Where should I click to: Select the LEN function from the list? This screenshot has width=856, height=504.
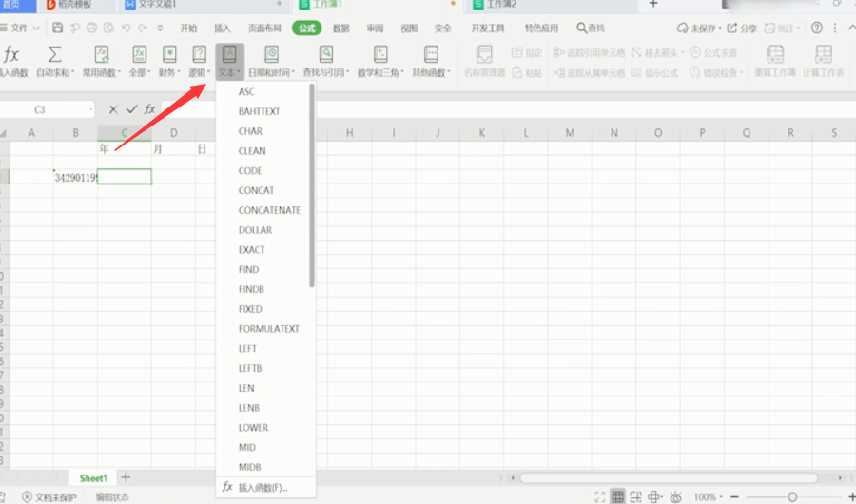(x=246, y=388)
